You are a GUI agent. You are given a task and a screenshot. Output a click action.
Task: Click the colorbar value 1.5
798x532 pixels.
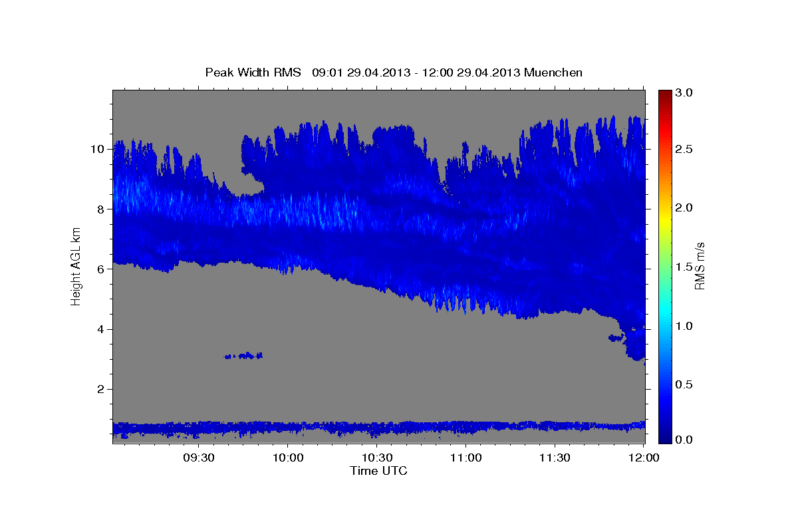685,267
